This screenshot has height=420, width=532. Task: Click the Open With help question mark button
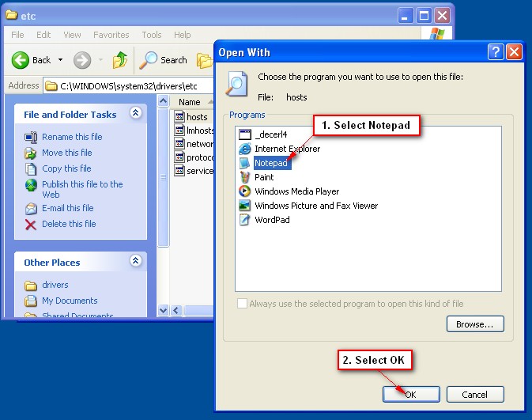click(496, 52)
